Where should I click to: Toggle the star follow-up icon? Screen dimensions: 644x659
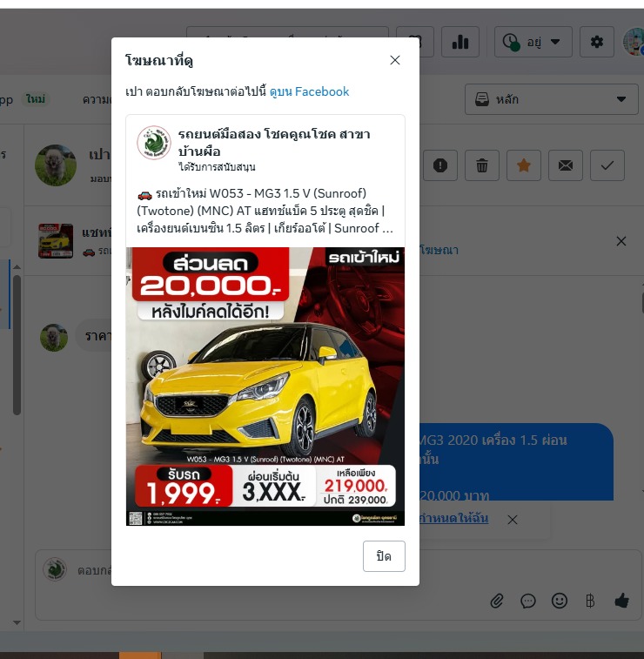coord(523,165)
